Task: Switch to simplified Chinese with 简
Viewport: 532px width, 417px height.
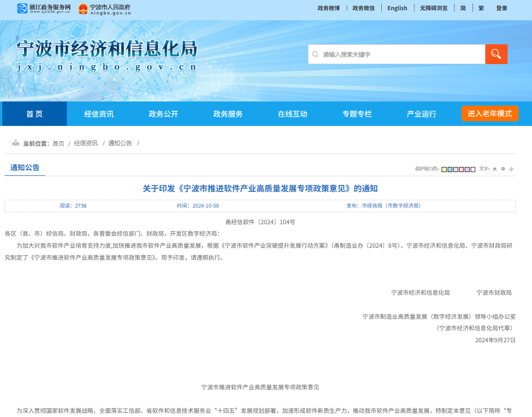Action: [463, 8]
